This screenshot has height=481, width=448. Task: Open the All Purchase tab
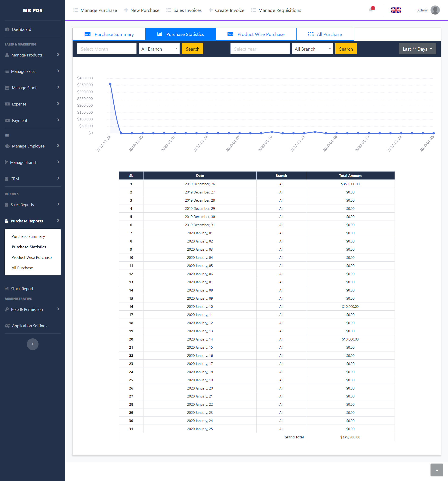(325, 34)
